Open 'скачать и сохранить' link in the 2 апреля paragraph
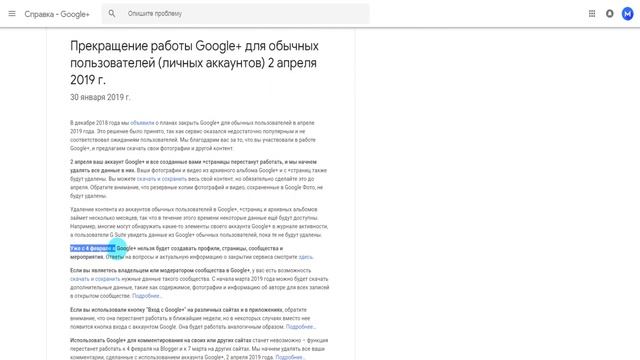Screen dimensions: 640x360 click(162, 179)
